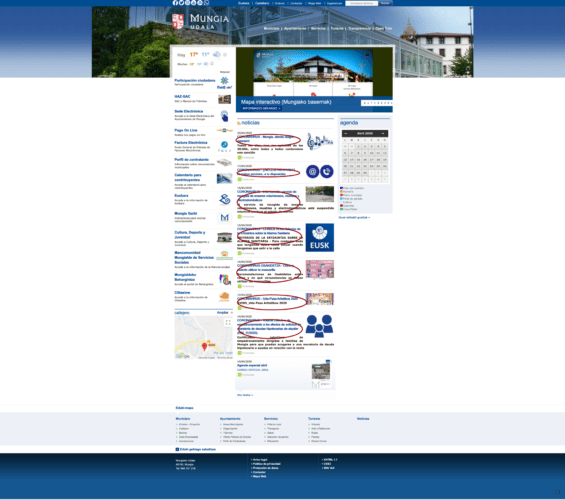565x500 pixels.
Task: Open the Facebook icon in top bar
Action: tap(175, 3)
